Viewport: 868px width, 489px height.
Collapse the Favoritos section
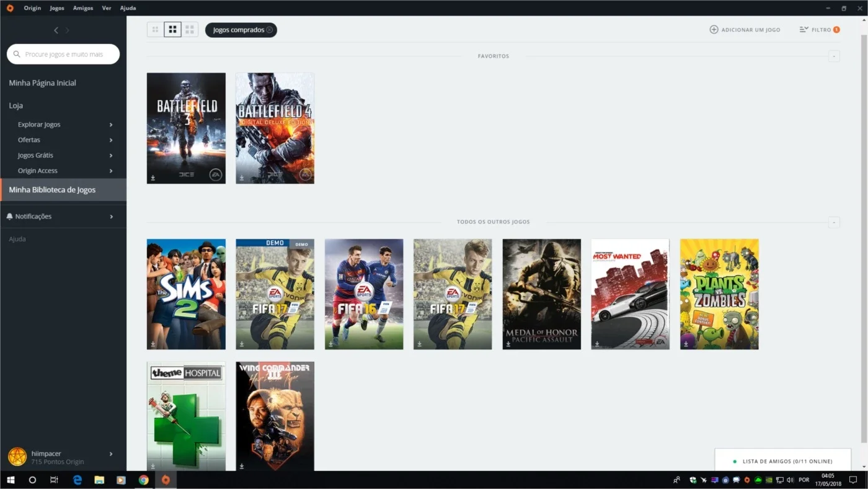[834, 56]
